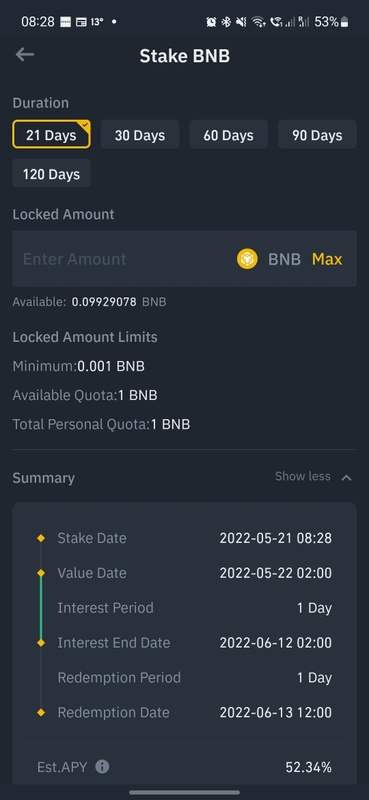The image size is (369, 800).
Task: Select the 60 Days duration
Action: click(x=229, y=135)
